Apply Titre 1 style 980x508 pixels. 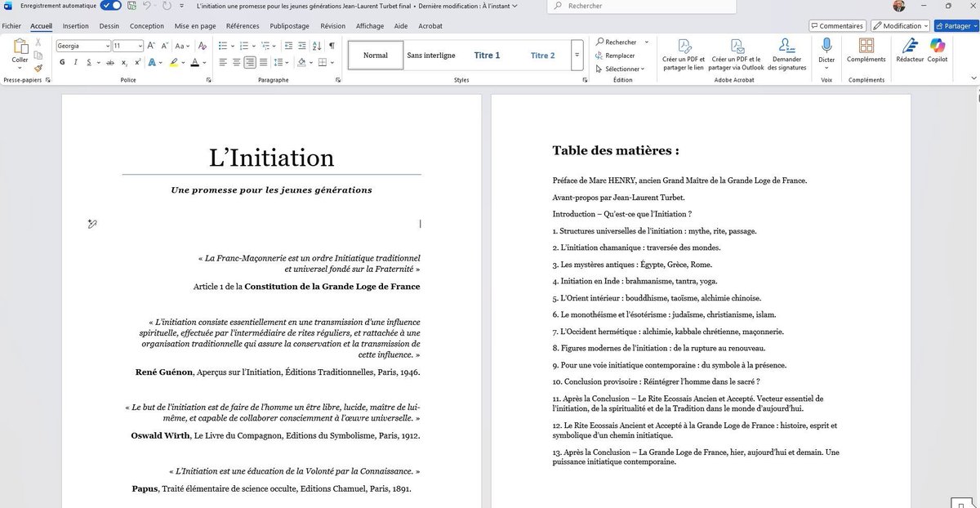point(487,56)
